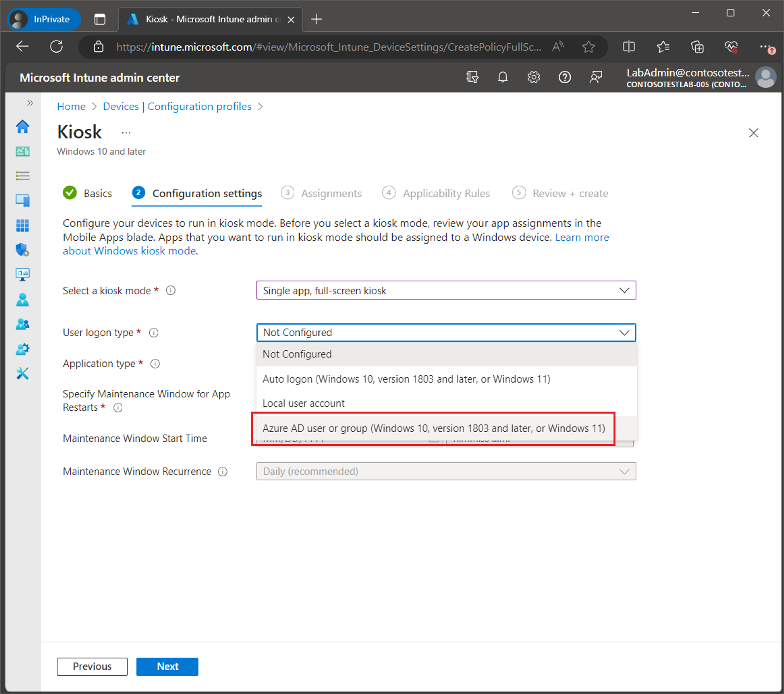Image resolution: width=784 pixels, height=694 pixels.
Task: Open Users icon in left sidebar
Action: coord(22,299)
